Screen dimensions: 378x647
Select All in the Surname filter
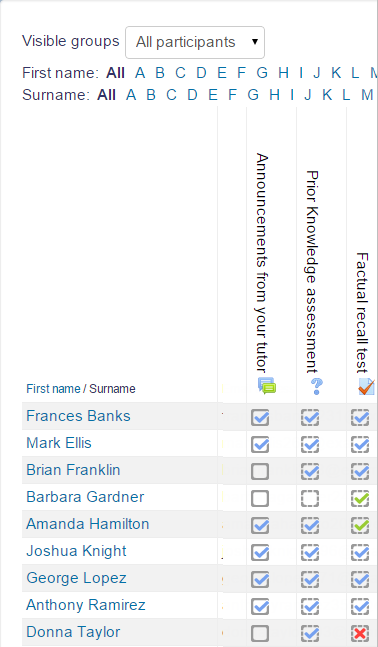point(106,95)
